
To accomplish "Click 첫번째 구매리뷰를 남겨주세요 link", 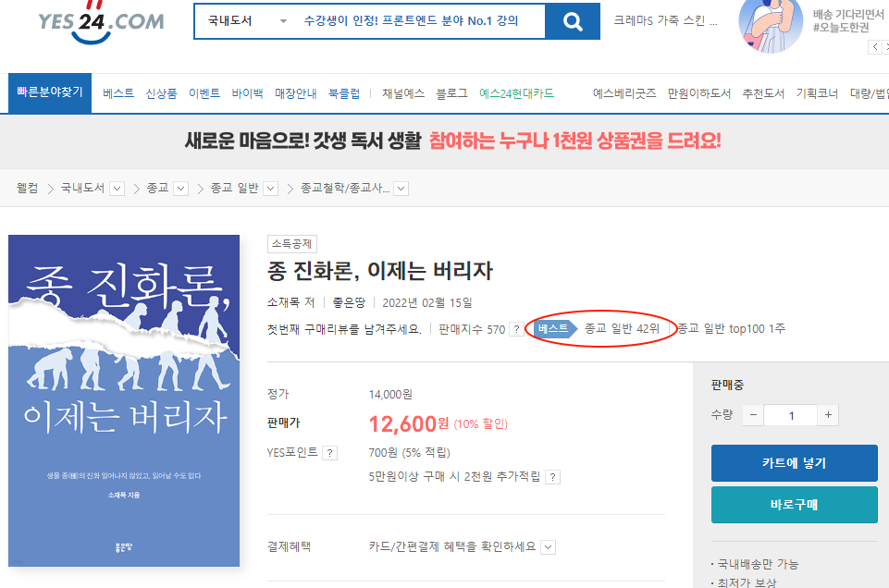I will [344, 329].
